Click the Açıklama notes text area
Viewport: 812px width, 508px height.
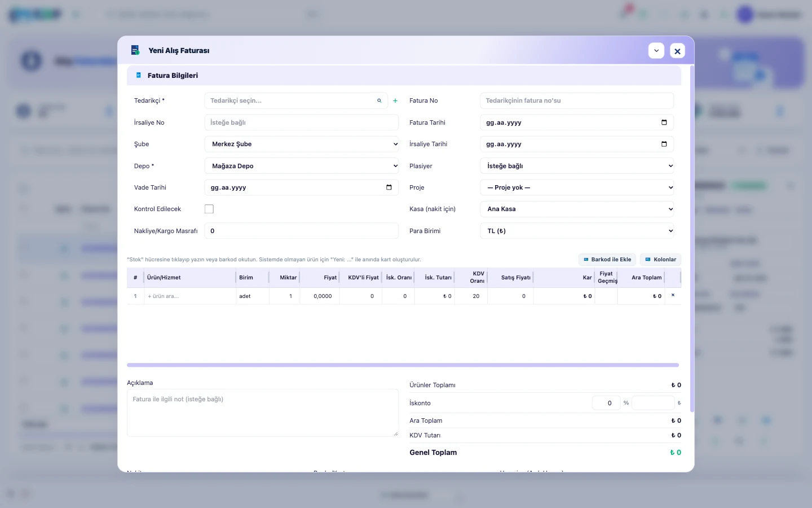[263, 413]
